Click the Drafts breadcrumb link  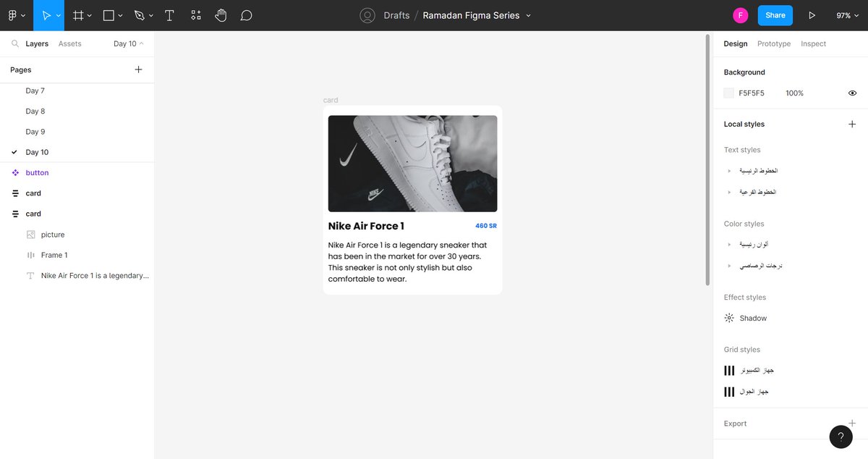point(396,15)
